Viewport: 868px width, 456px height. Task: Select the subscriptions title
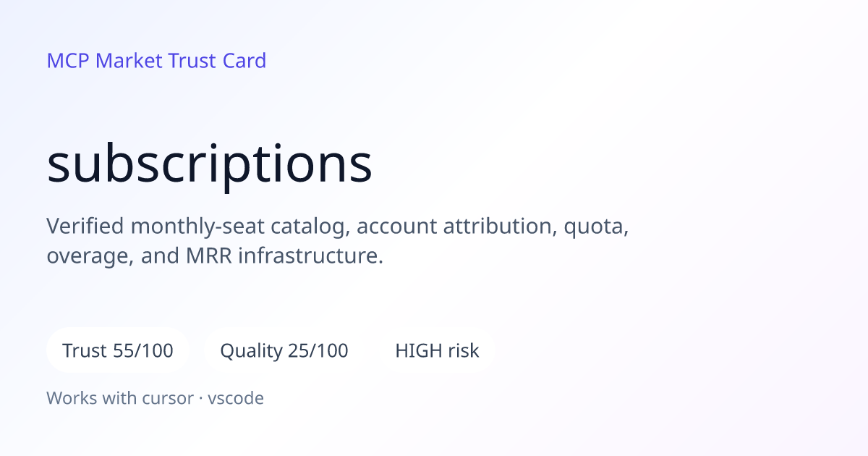point(210,164)
